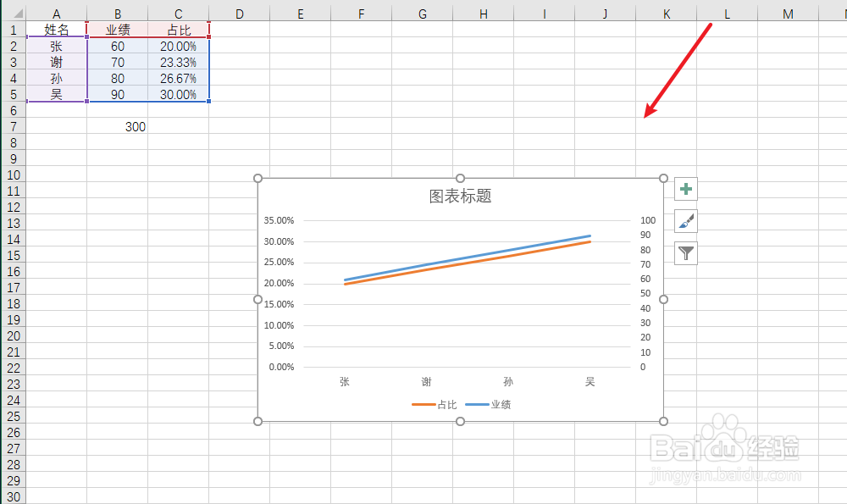Select column K header
This screenshot has height=504, width=847.
(x=667, y=14)
